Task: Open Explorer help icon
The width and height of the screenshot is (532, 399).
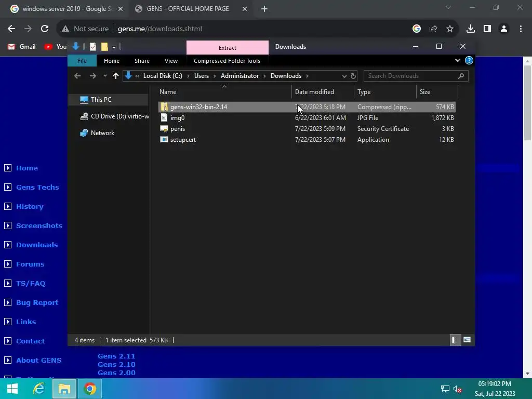Action: coord(469,60)
